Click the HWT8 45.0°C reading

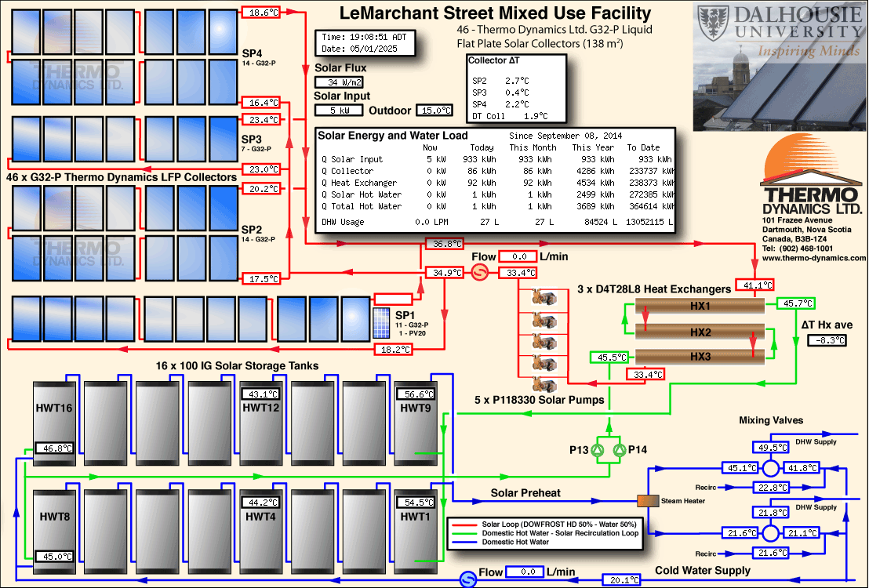tap(54, 557)
